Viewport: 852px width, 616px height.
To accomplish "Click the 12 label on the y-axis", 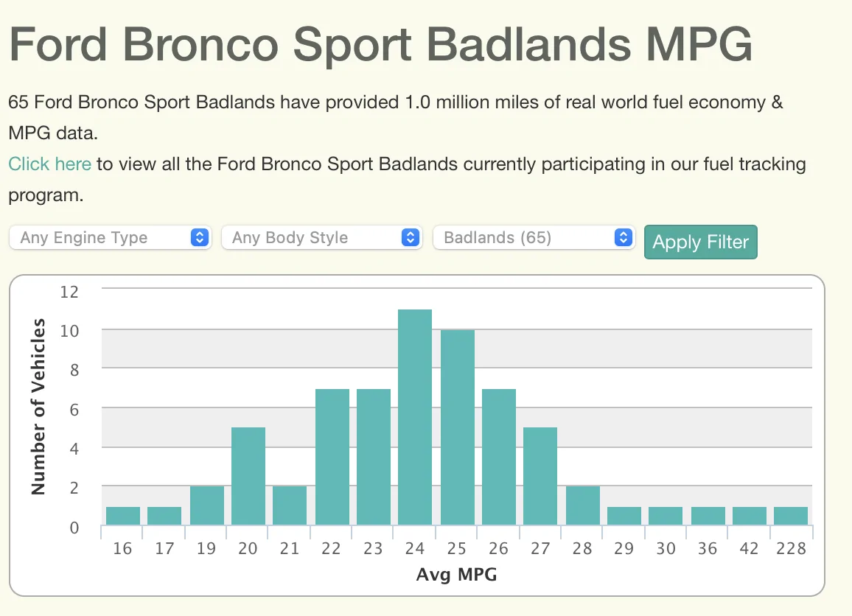I will pyautogui.click(x=70, y=292).
